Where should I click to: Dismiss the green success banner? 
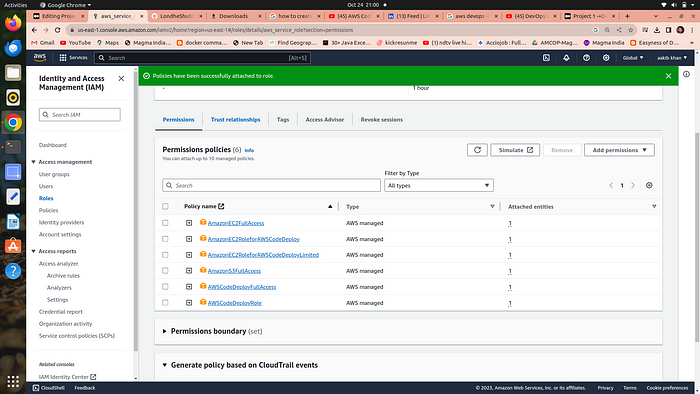click(668, 76)
